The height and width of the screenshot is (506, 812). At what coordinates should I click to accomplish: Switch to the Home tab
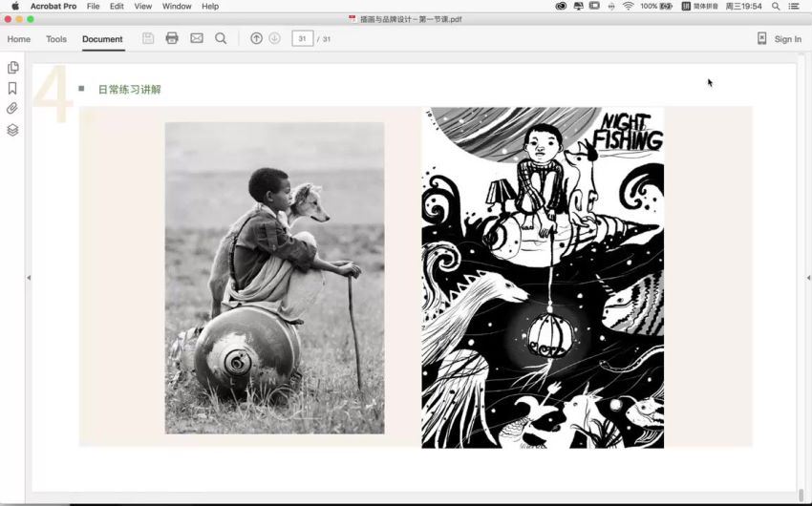(x=19, y=39)
